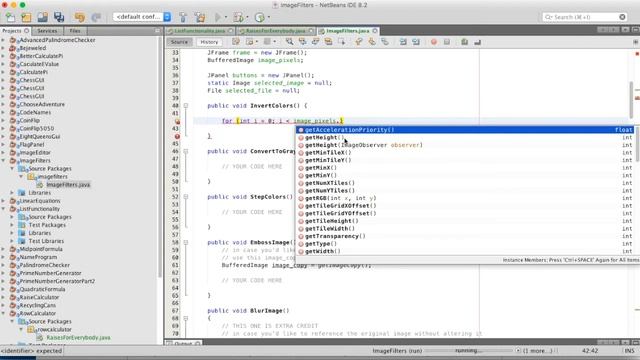Viewport: 640px width, 360px height.
Task: Expand Libraries under ImageFilters
Action: pyautogui.click(x=12, y=193)
